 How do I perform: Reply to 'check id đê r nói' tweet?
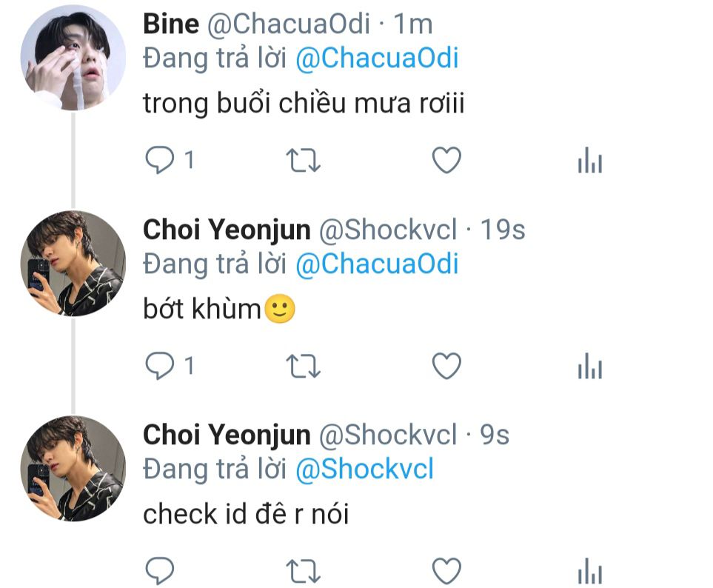(160, 571)
